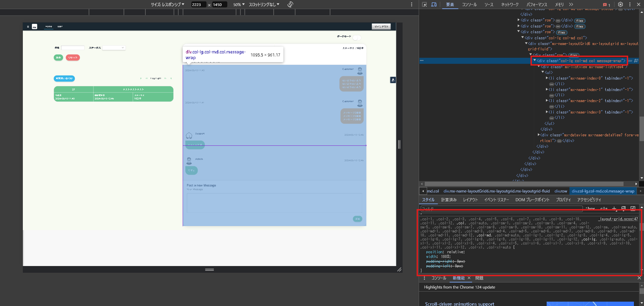Open the hamburger menu in the app navbar
This screenshot has width=644, height=306.
(28, 26)
